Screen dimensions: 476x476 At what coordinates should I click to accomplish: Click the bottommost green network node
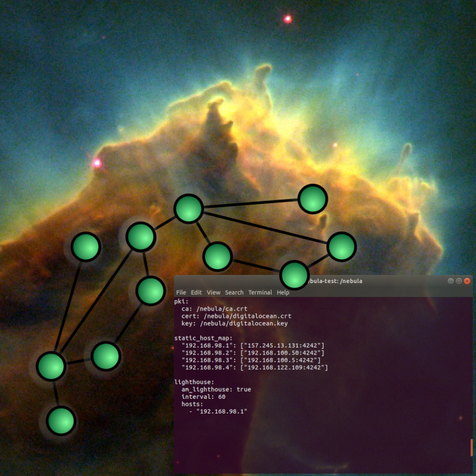(x=61, y=421)
